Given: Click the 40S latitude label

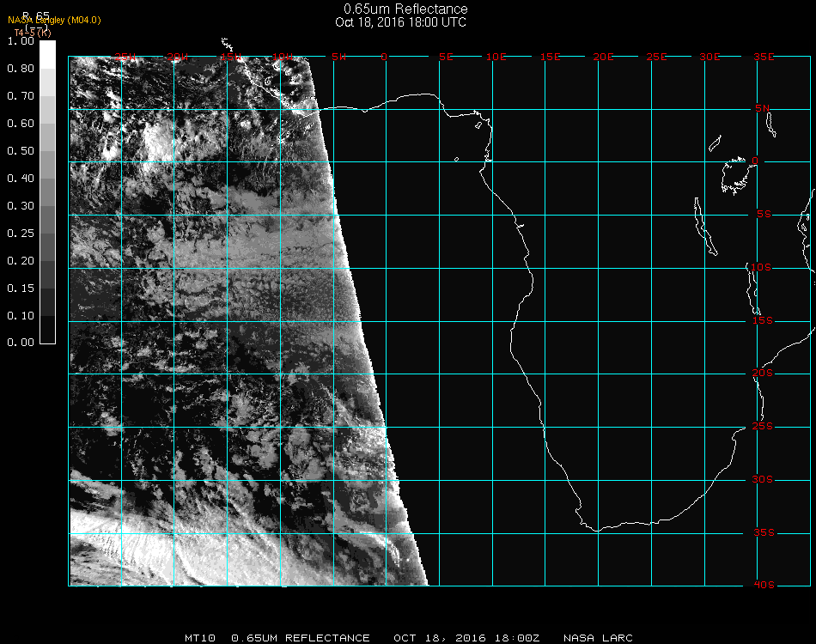Looking at the screenshot, I should coord(764,586).
